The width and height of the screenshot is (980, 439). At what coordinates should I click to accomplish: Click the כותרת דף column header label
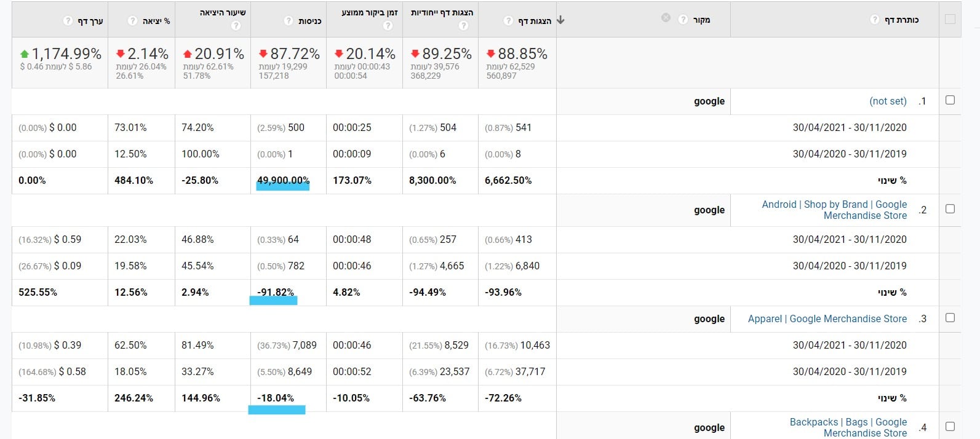(901, 20)
